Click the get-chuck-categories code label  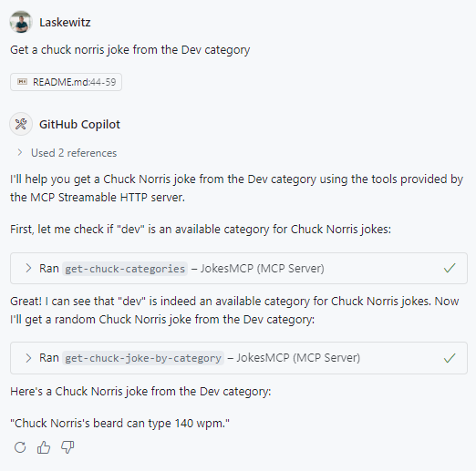[x=125, y=269]
